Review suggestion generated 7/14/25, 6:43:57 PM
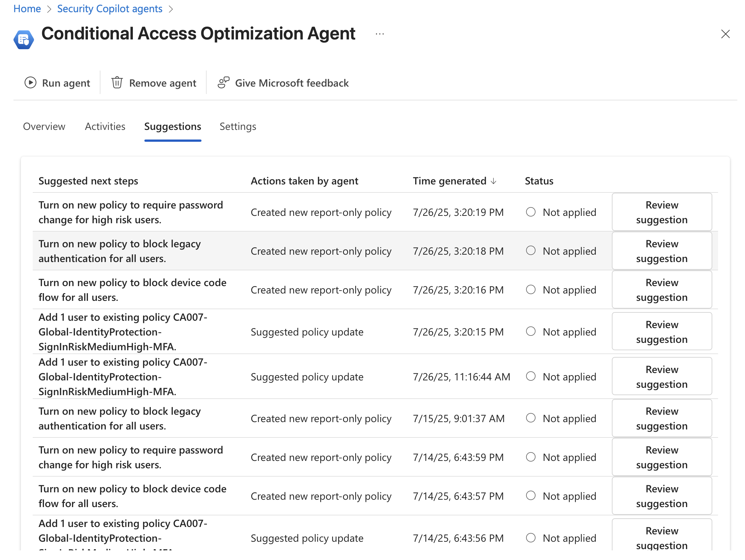This screenshot has width=745, height=560. click(x=662, y=496)
